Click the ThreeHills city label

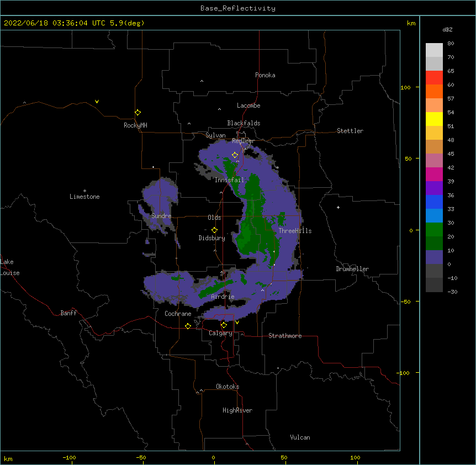295,231
